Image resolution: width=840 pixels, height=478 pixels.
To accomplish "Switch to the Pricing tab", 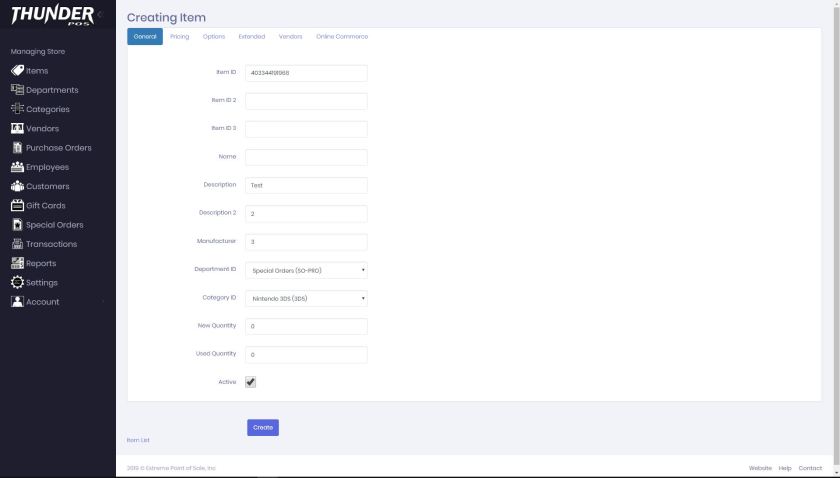I will (x=179, y=36).
